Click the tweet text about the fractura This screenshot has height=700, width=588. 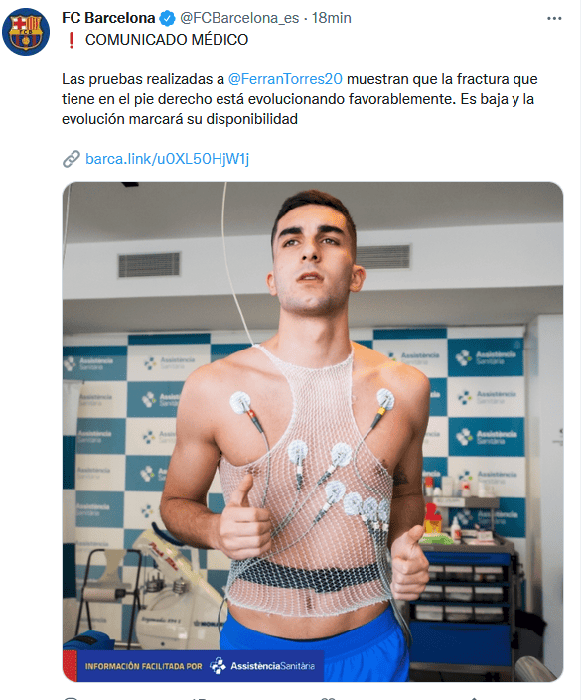click(300, 99)
